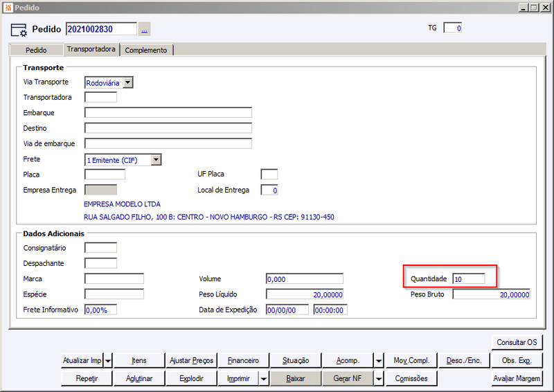Expand the Frete dropdown arrow
Viewport: 554px width, 392px height.
(x=157, y=160)
